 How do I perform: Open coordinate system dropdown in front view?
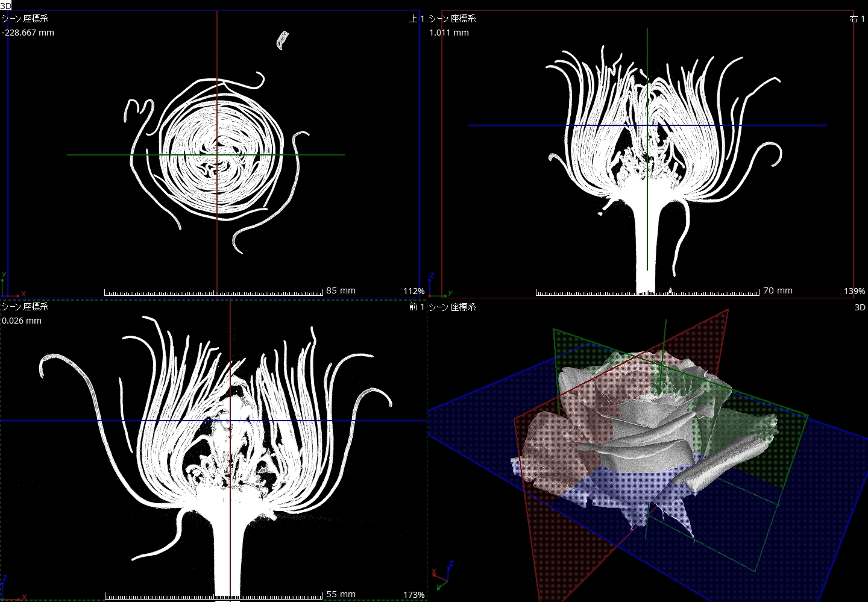click(25, 307)
